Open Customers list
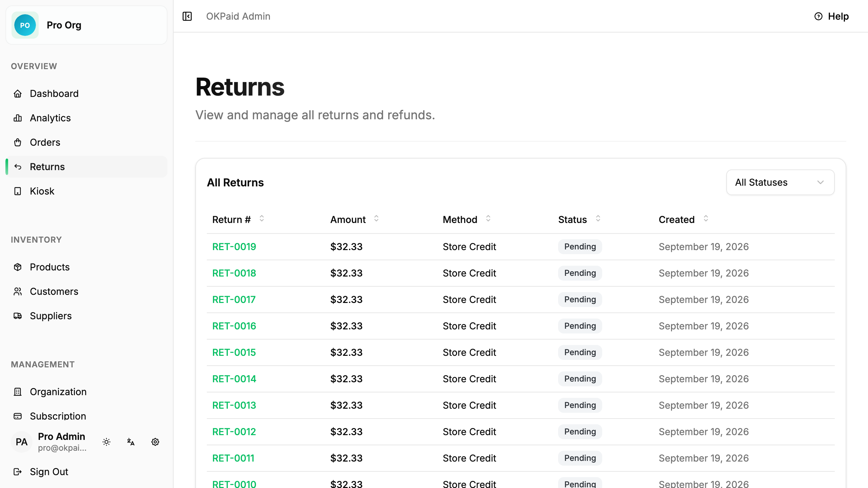868x488 pixels. pyautogui.click(x=86, y=291)
